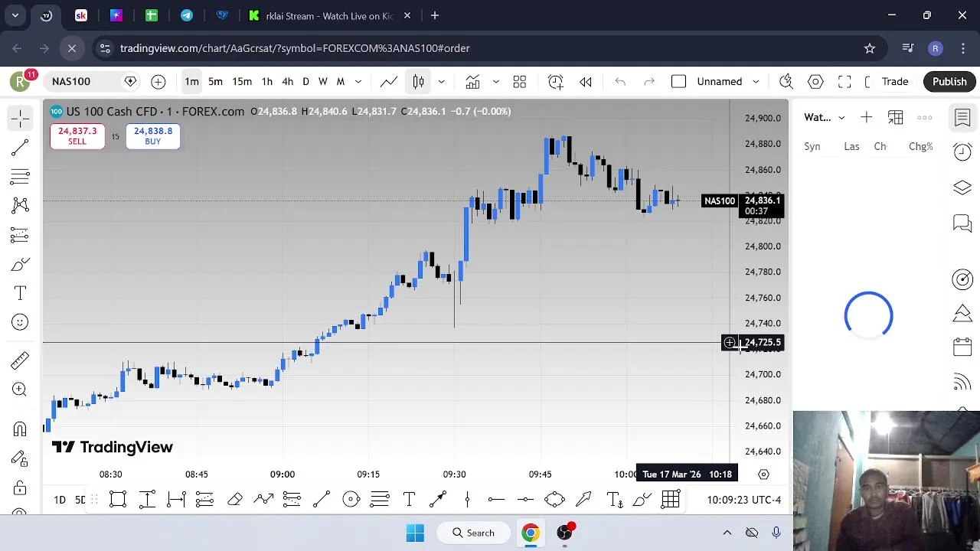Open the Unnamed layout name

tap(719, 81)
